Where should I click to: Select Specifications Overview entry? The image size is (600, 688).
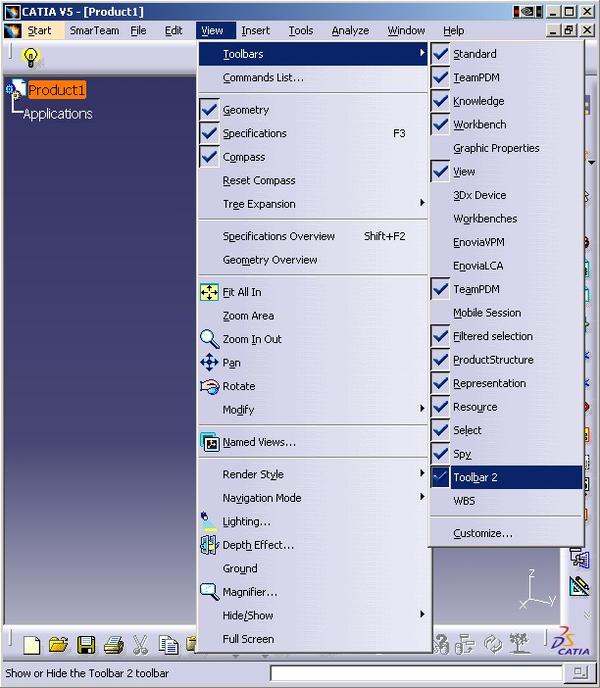[313, 236]
